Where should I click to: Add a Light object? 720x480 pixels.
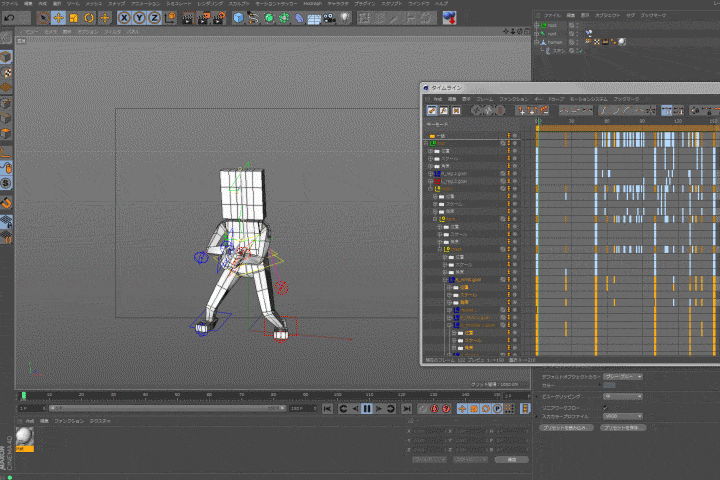344,18
